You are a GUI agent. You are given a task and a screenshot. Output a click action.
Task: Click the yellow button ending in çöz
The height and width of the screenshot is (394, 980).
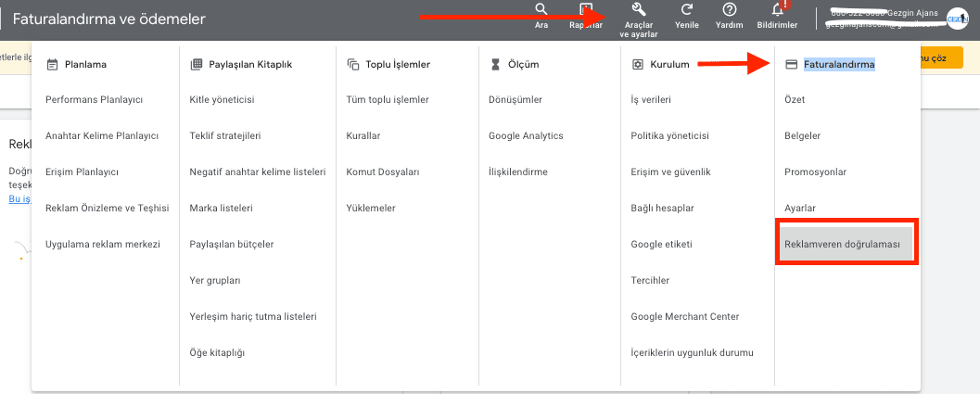point(941,57)
